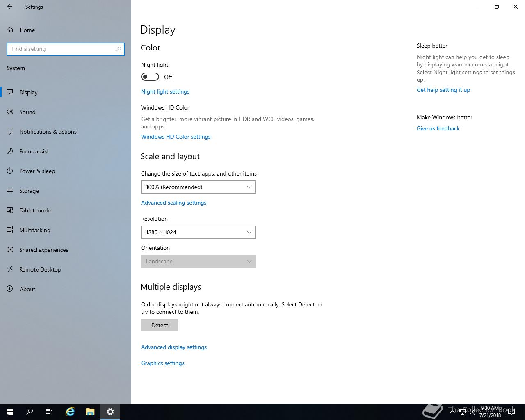Image resolution: width=525 pixels, height=420 pixels.
Task: Restore down the Settings window
Action: [497, 7]
